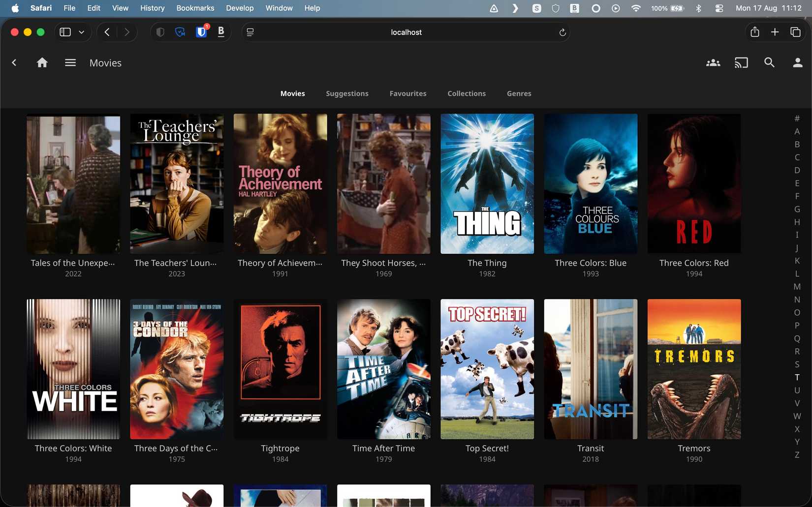The height and width of the screenshot is (507, 812).
Task: Open Three Days of the Condor poster
Action: pyautogui.click(x=177, y=369)
